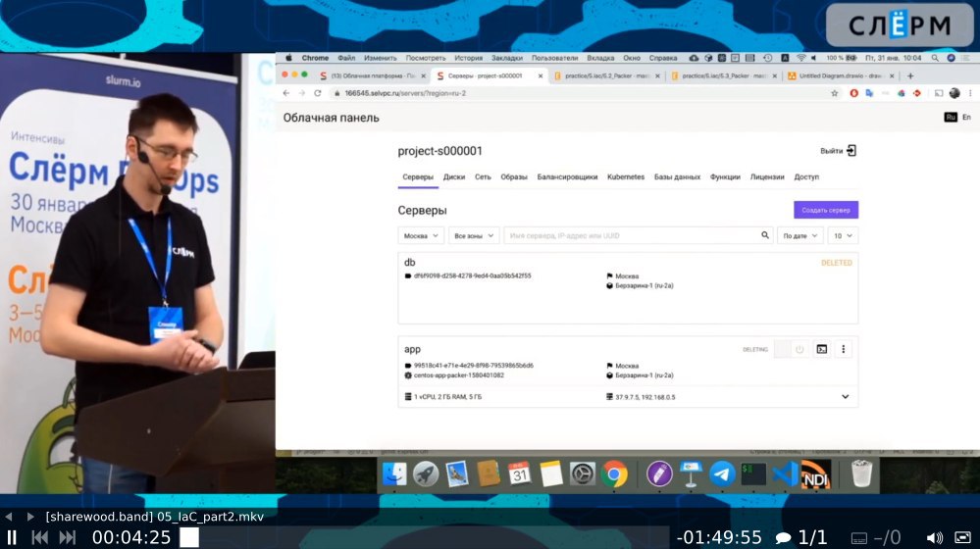The height and width of the screenshot is (549, 980).
Task: Go to next playlist item arrow
Action: [x=30, y=517]
